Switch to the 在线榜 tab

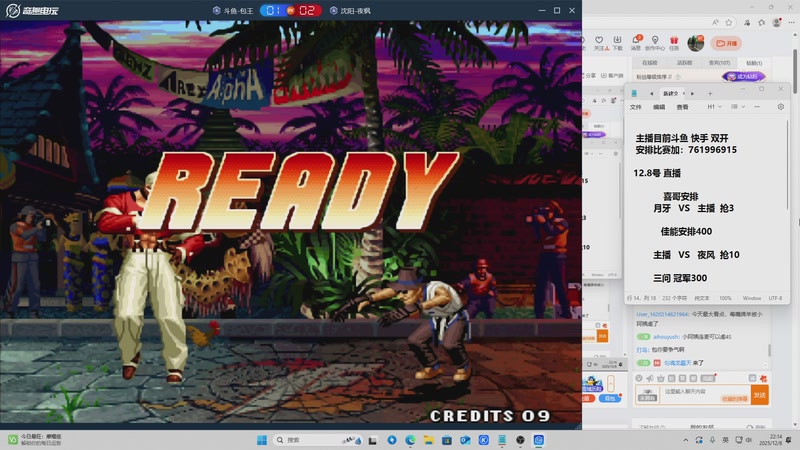tap(649, 63)
